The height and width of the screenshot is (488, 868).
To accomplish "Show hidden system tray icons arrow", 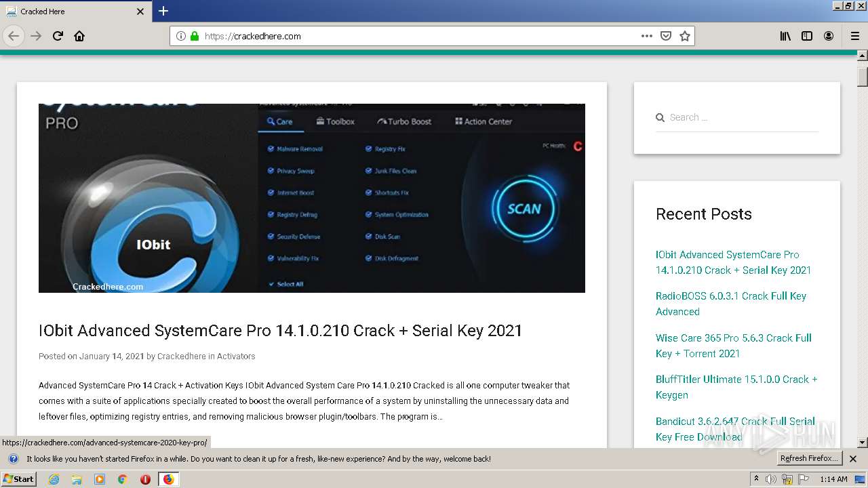I will [x=756, y=479].
